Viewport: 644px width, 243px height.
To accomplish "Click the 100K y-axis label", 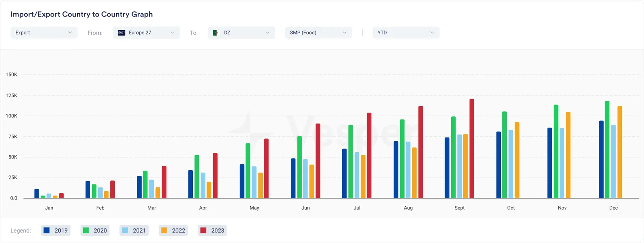I will 11,116.
